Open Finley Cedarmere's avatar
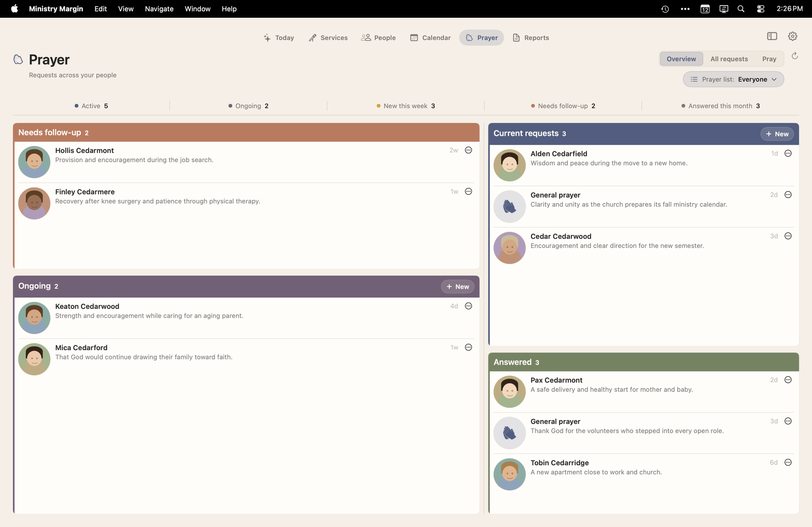Image resolution: width=812 pixels, height=527 pixels. click(x=34, y=203)
